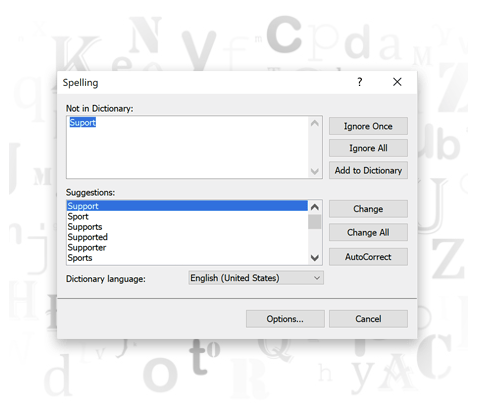Add the word to the dictionary
The height and width of the screenshot is (410, 483).
(368, 170)
